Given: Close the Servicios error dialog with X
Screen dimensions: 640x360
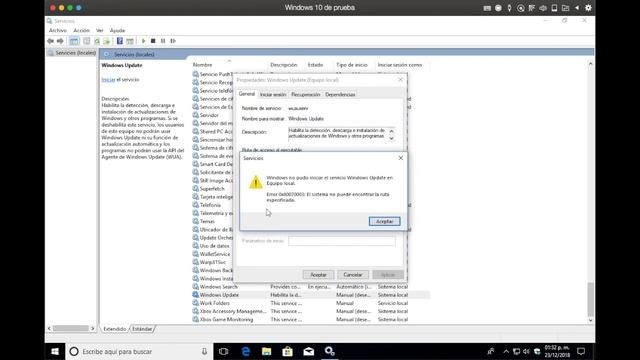Looking at the screenshot, I should (400, 158).
